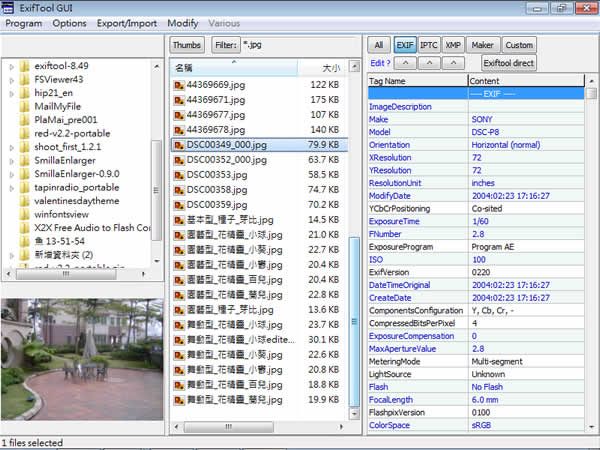The width and height of the screenshot is (600, 450).
Task: Select the winfontsview folder icon
Action: tap(24, 214)
